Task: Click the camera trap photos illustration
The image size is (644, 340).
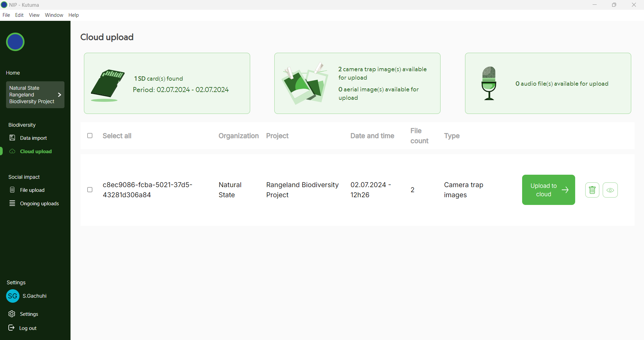Action: point(305,83)
